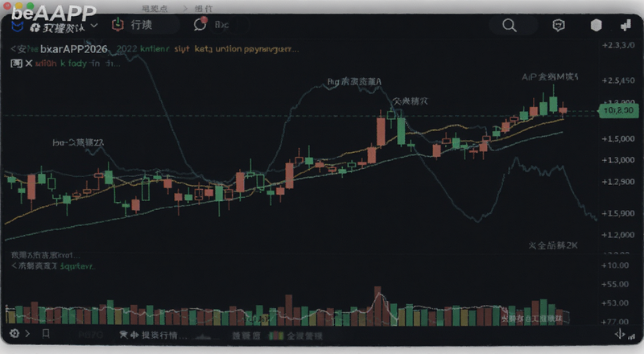This screenshot has height=354, width=644.
Task: Click the green 'squtevr' volume indicator label
Action: [77, 266]
